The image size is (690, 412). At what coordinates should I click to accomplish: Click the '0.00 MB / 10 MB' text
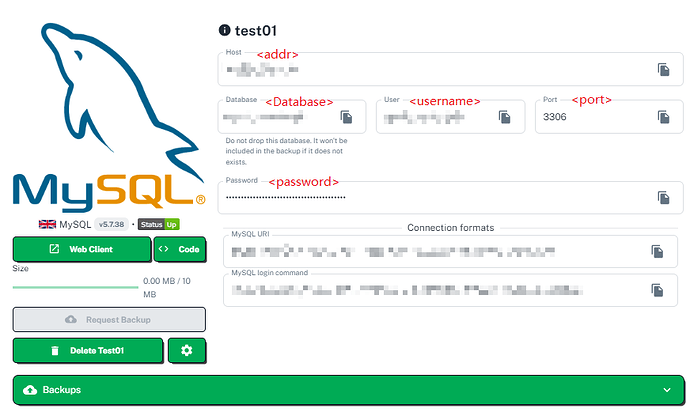pos(167,287)
